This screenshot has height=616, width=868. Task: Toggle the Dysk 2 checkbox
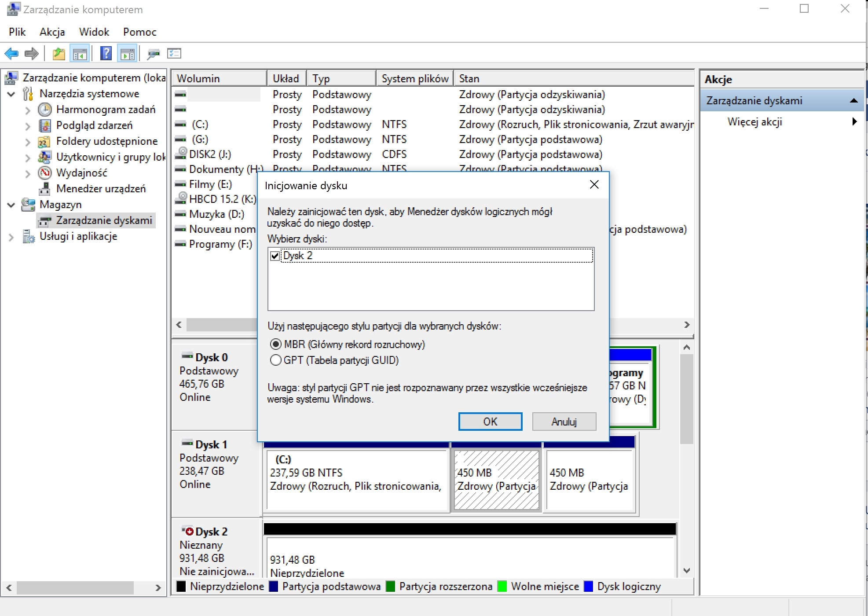click(275, 256)
